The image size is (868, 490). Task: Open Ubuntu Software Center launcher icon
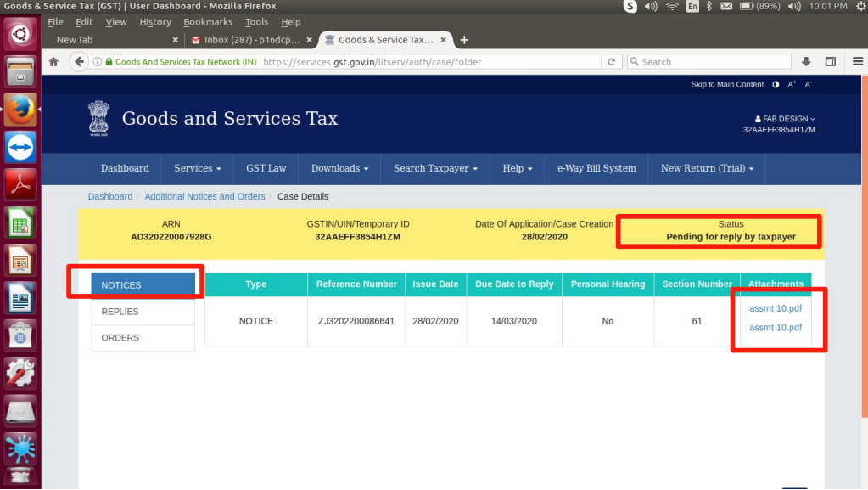pos(20,336)
